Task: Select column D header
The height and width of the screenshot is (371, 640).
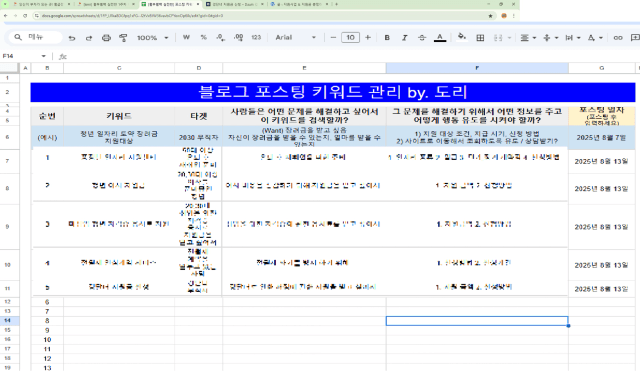Action: [x=199, y=68]
